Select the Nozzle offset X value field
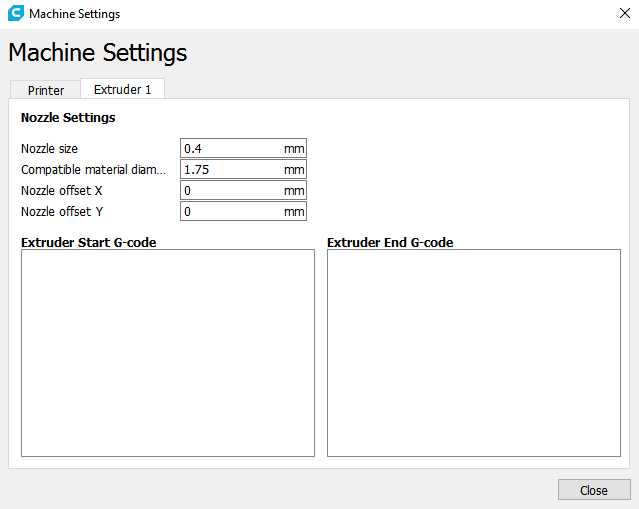Image resolution: width=639 pixels, height=509 pixels. pos(243,190)
